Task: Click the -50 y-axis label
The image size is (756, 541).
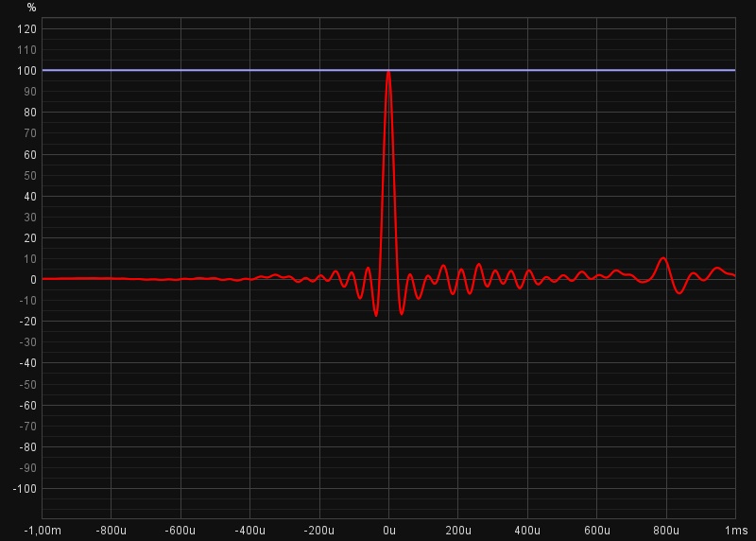Action: pos(28,385)
